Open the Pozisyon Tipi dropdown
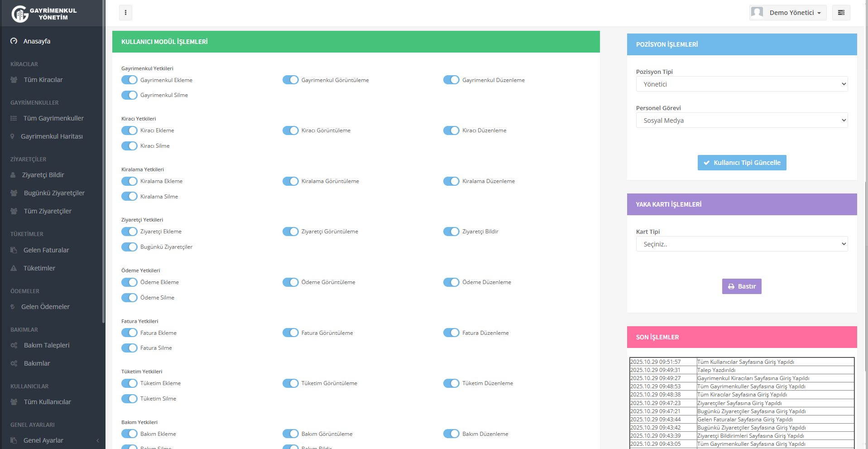 coord(742,84)
